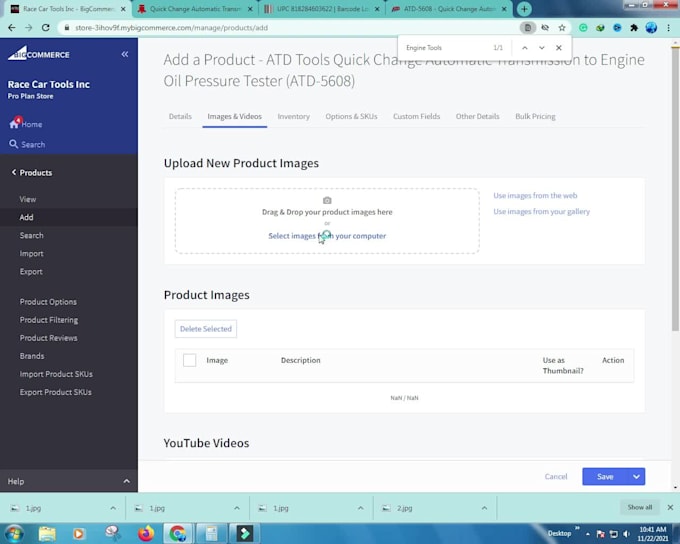Click the Engine Tools find field
The height and width of the screenshot is (544, 680).
[445, 48]
